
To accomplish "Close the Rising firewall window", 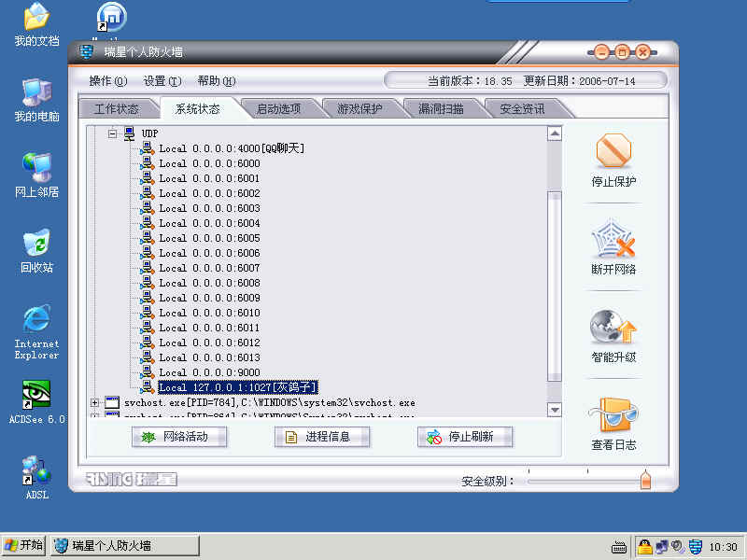I will (x=642, y=51).
